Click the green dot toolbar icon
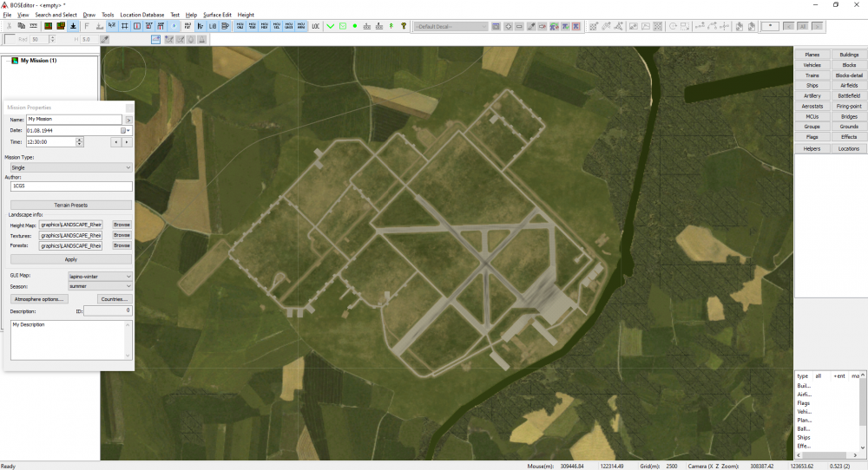868x470 pixels. tap(355, 27)
